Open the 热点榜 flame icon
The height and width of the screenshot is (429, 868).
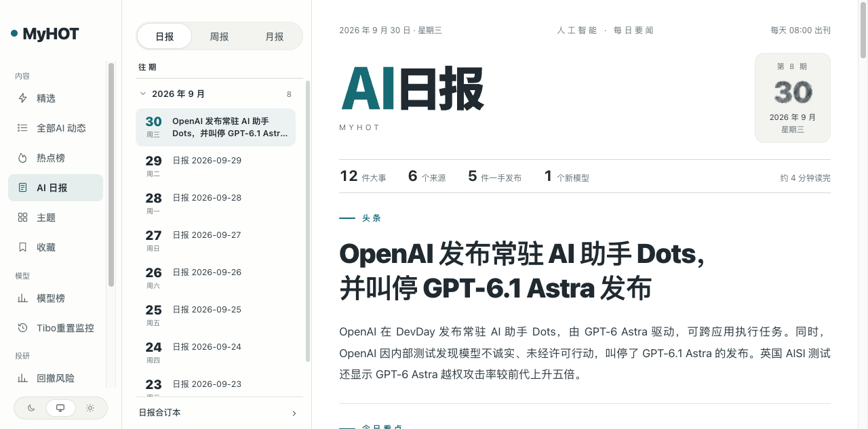point(22,158)
